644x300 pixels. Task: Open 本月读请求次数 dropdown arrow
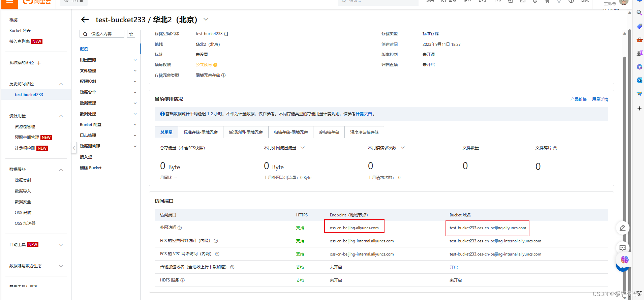pos(402,148)
